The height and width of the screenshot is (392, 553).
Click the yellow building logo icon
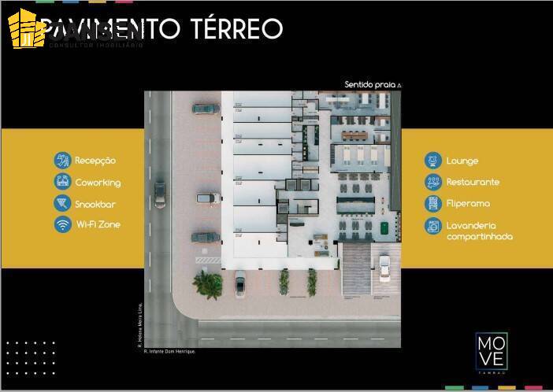(27, 28)
